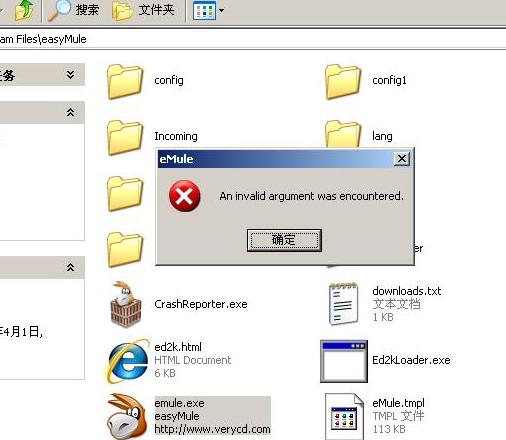
Task: Open the Views dropdown icon in toolbar
Action: (208, 10)
